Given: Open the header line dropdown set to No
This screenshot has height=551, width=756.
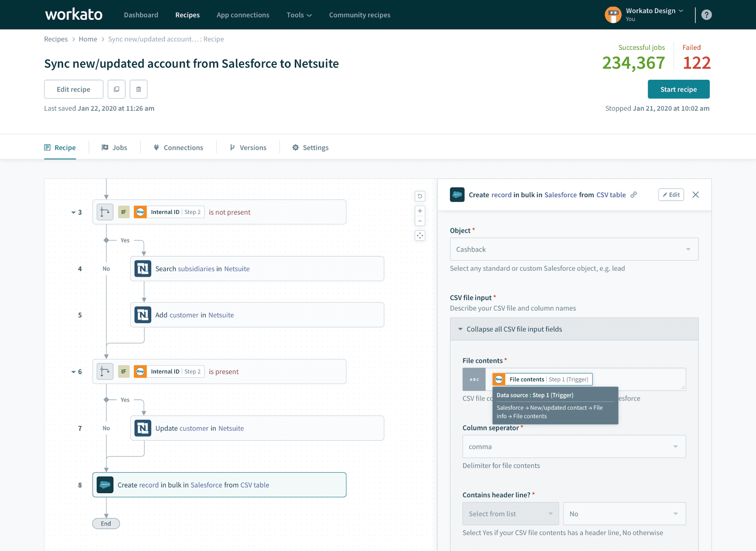Looking at the screenshot, I should point(624,514).
